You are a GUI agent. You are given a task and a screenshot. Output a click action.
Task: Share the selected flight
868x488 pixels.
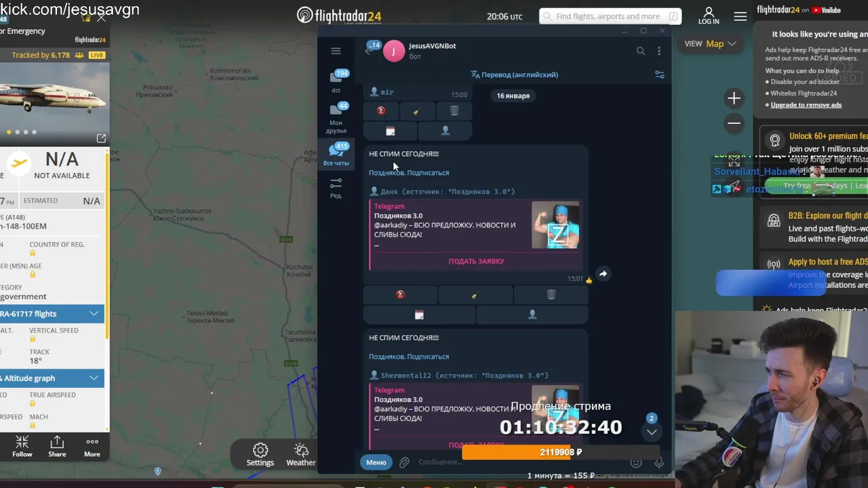57,447
